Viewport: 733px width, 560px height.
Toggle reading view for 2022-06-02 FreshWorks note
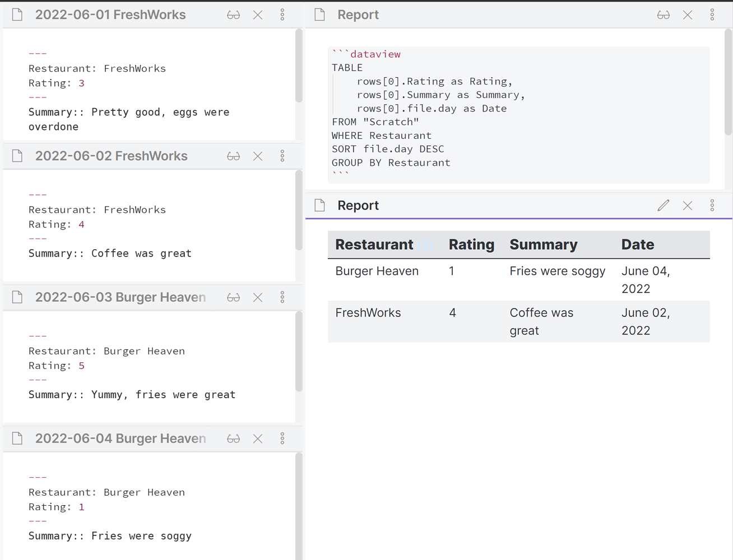point(233,156)
